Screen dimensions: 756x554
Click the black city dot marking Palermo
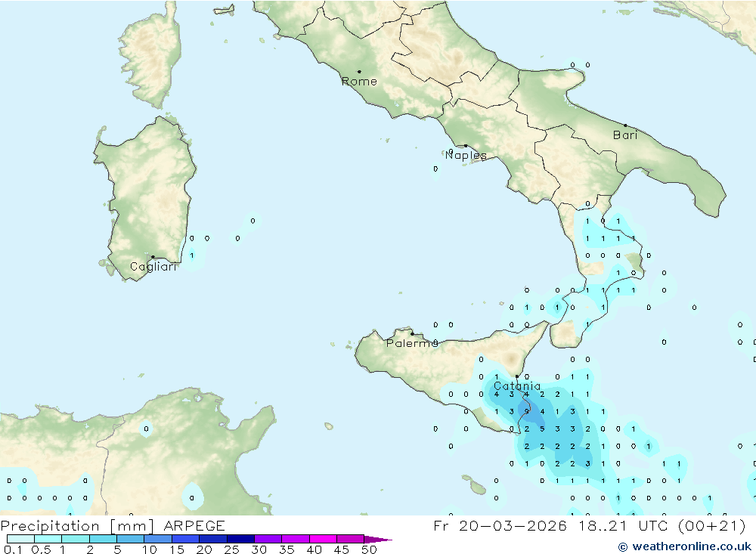pos(412,333)
